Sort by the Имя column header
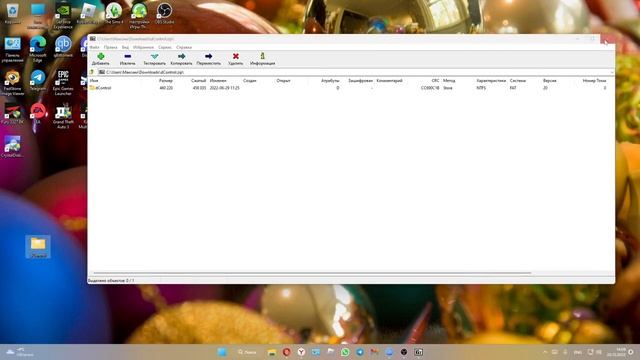The image size is (640, 360). click(x=94, y=81)
